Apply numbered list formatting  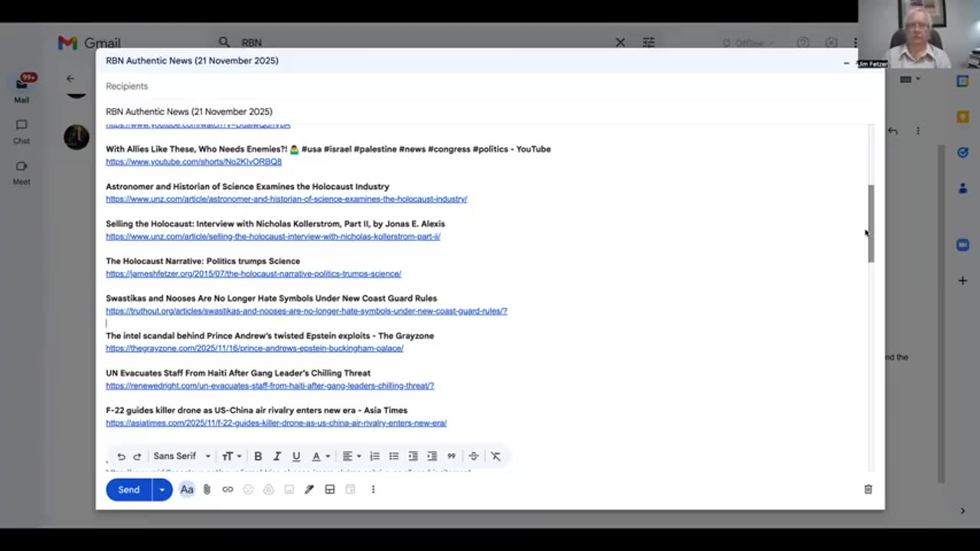point(374,456)
